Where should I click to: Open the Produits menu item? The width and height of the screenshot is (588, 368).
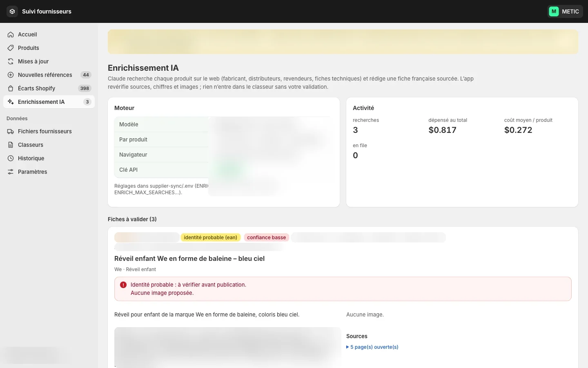49,48
